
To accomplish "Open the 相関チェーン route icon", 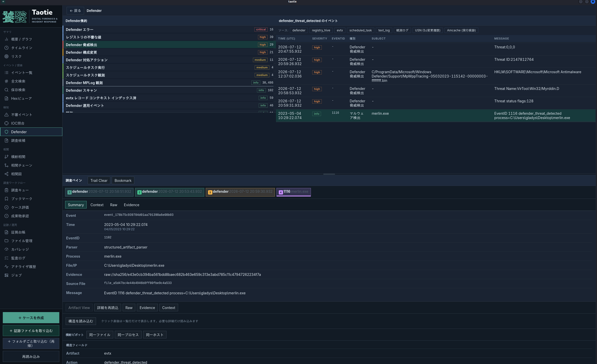I will coord(6,165).
